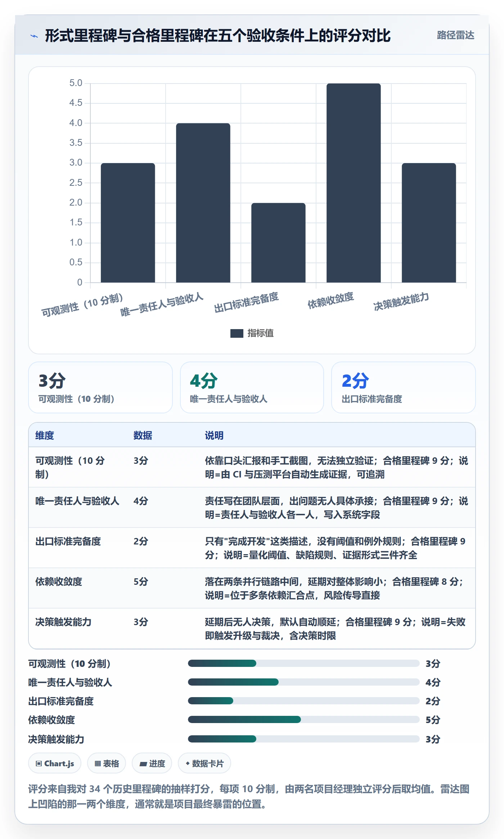This screenshot has height=839, width=504.
Task: Click the 路径雷达 label in header
Action: tap(455, 35)
